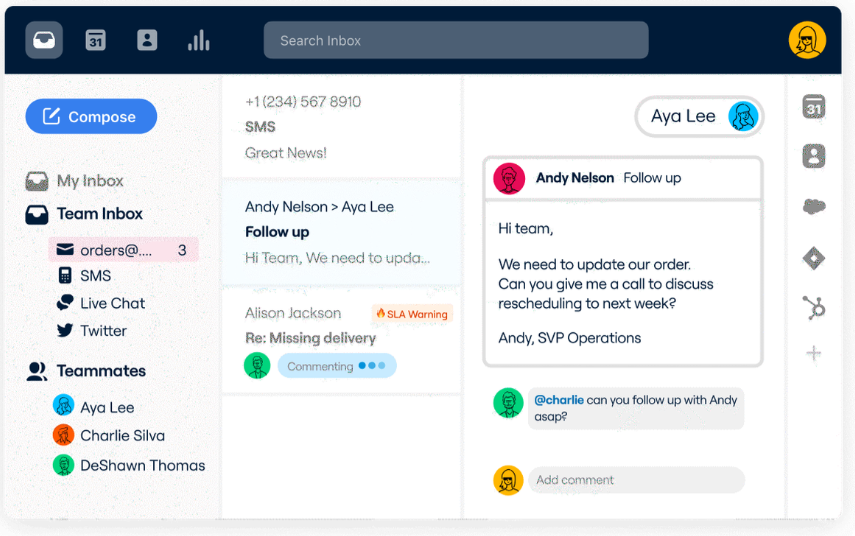
Task: Open the contacts icon in top navigation
Action: coord(147,40)
